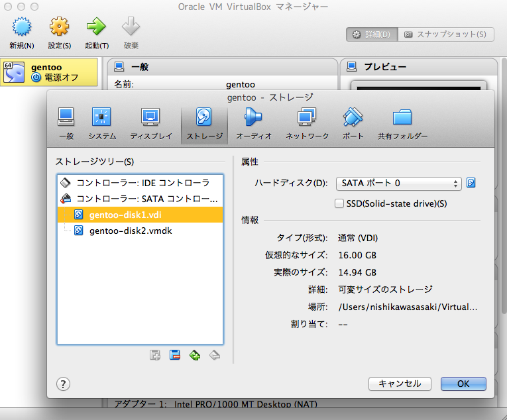Viewport: 507px width, 420px height.
Task: Open the ディスプレイ display settings tab
Action: (151, 124)
